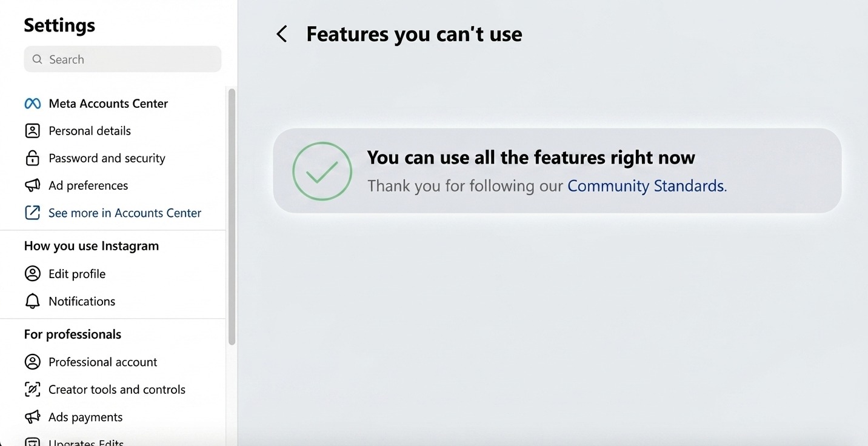Click the green checkmark status icon
Image resolution: width=868 pixels, height=446 pixels.
(x=322, y=171)
